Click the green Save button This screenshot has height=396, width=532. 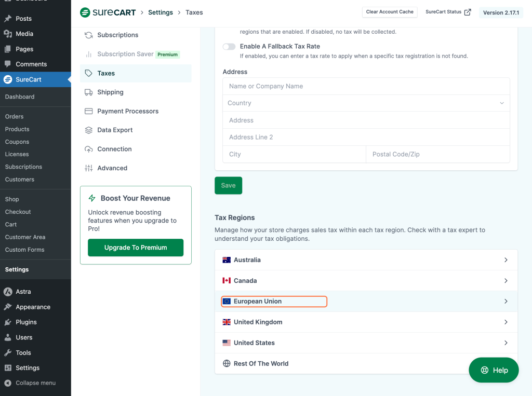(228, 186)
